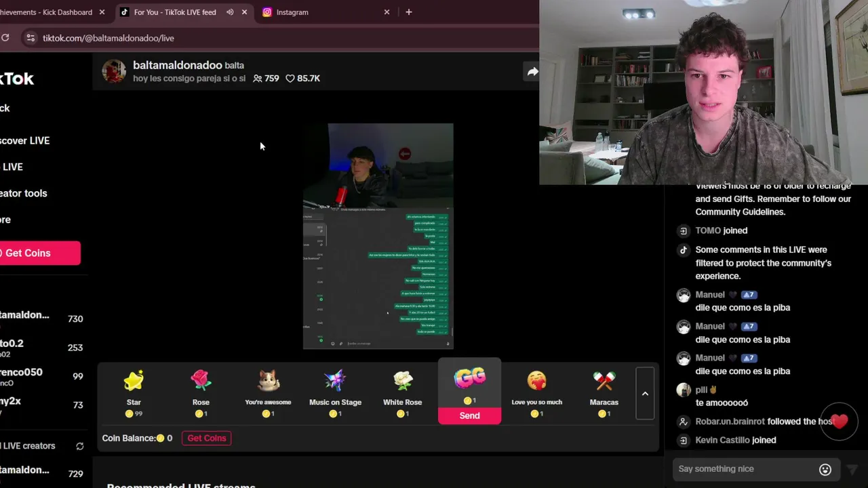Open pili's avatar in chat
The image size is (868, 488).
pos(684,390)
